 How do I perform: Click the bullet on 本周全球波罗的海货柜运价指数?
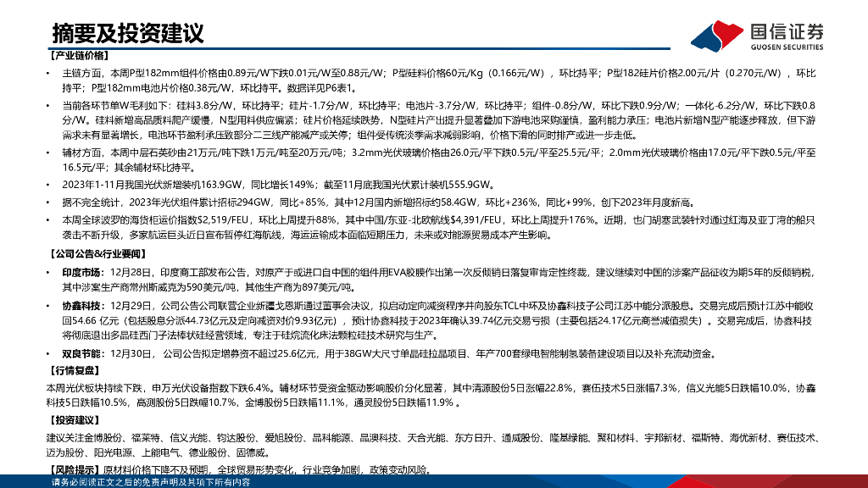[439, 227]
